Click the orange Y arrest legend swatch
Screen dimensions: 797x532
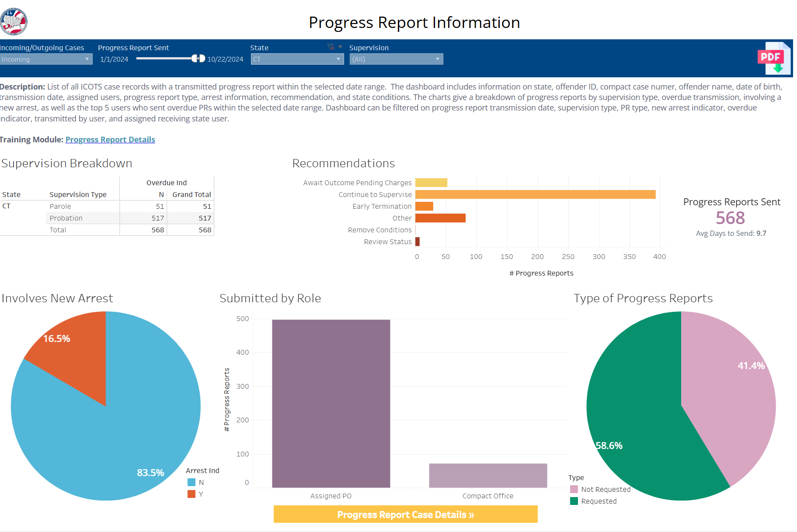coord(191,494)
